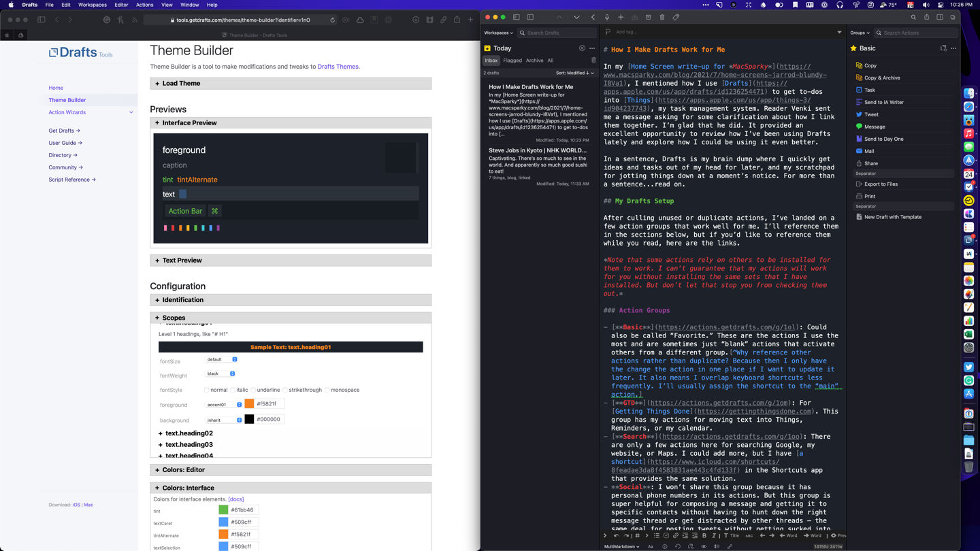Open the Drafts Themes link
Screen dimensions: 980x551
[x=338, y=67]
